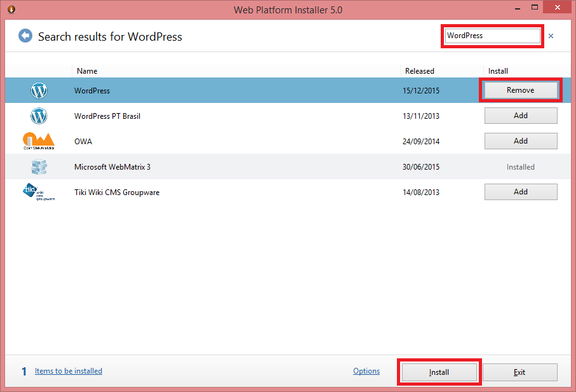The width and height of the screenshot is (576, 392).
Task: Add OWA to the install list
Action: 521,140
